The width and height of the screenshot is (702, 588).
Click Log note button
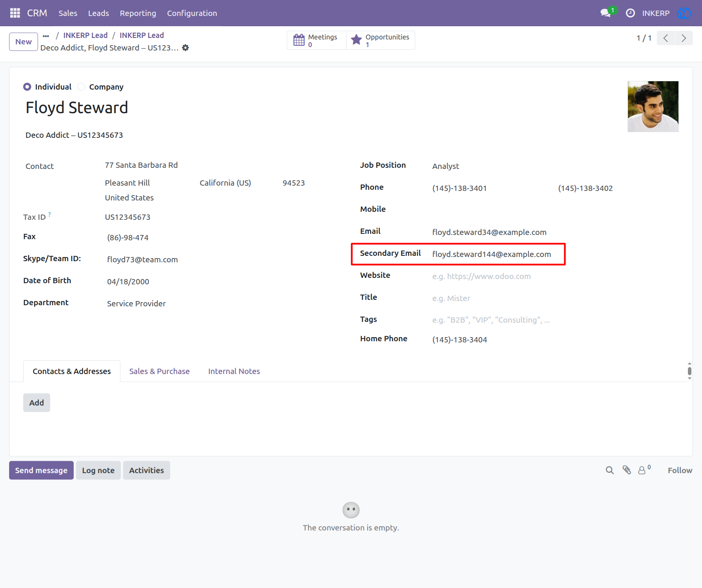click(98, 470)
